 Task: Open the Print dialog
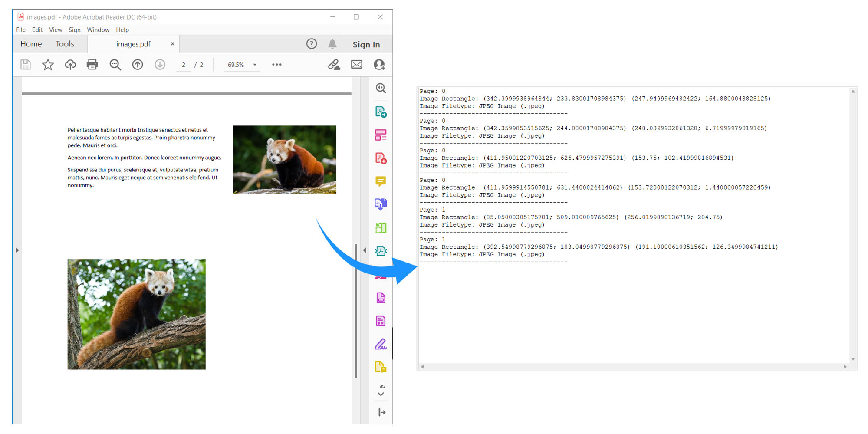(92, 64)
